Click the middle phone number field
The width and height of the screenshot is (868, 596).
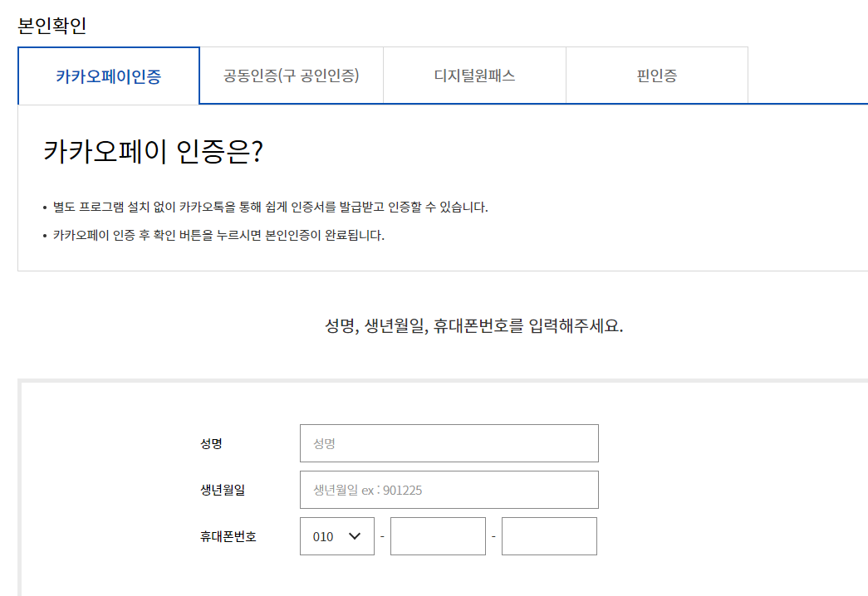438,536
